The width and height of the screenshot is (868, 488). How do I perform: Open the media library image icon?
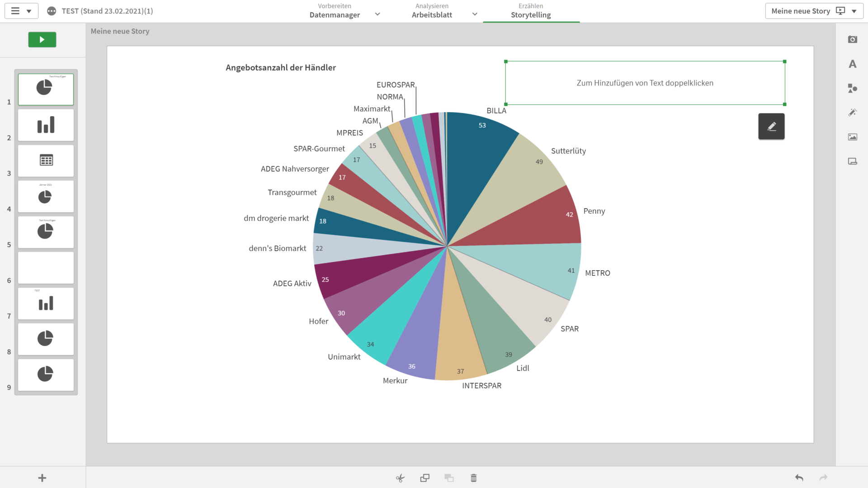point(852,137)
